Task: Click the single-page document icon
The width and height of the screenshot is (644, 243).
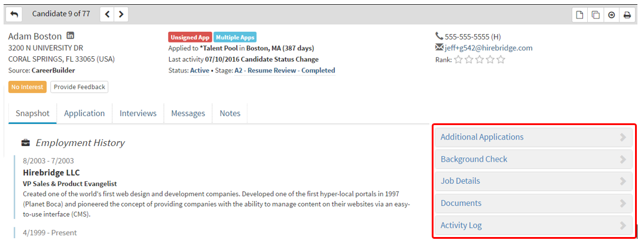Action: pyautogui.click(x=579, y=15)
